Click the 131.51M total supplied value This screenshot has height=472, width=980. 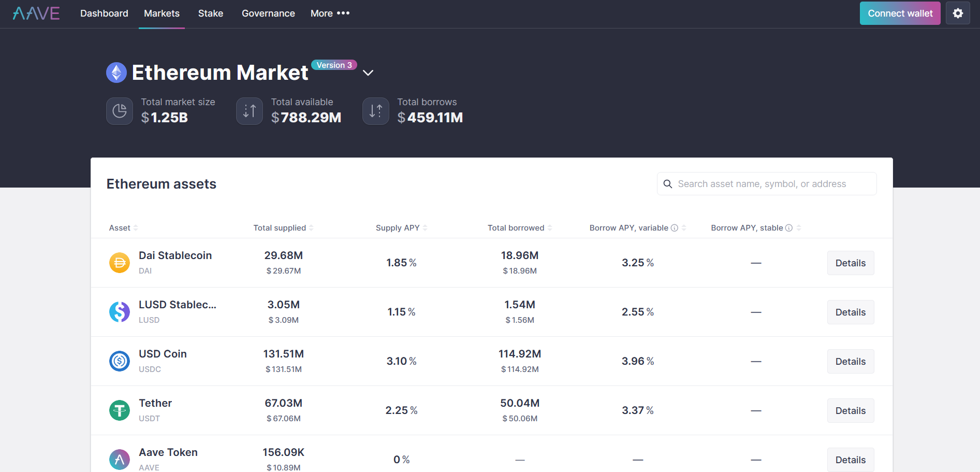click(283, 354)
